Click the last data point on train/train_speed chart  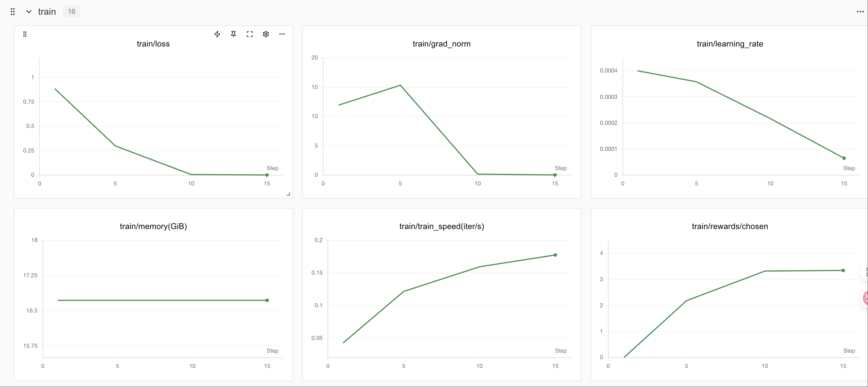(555, 255)
